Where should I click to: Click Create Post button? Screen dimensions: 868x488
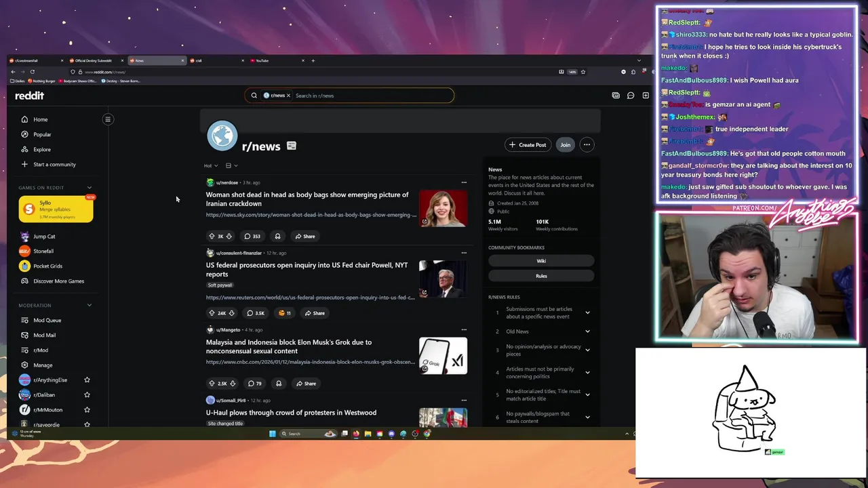pyautogui.click(x=528, y=144)
